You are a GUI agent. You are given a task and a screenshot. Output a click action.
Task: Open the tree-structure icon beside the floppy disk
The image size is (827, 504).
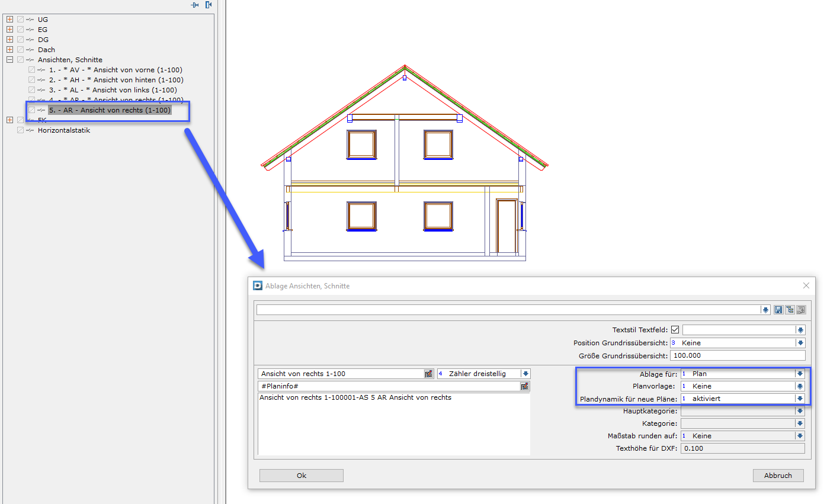(789, 309)
